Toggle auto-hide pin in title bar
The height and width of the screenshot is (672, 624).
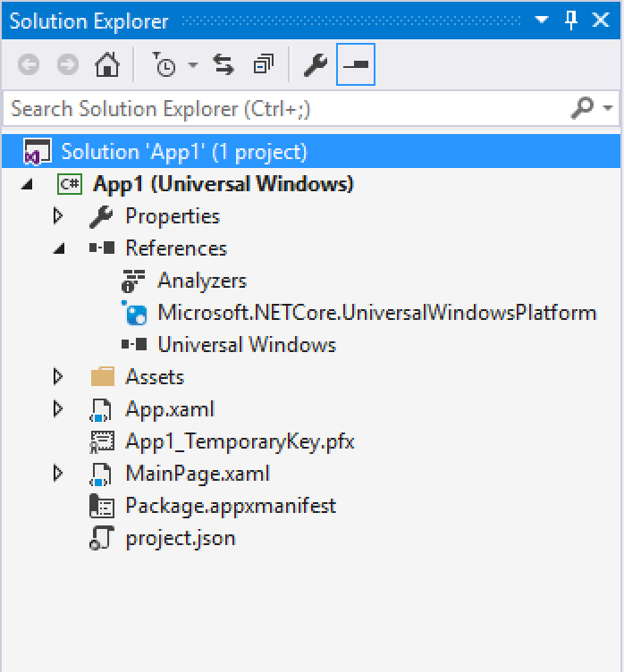(572, 21)
